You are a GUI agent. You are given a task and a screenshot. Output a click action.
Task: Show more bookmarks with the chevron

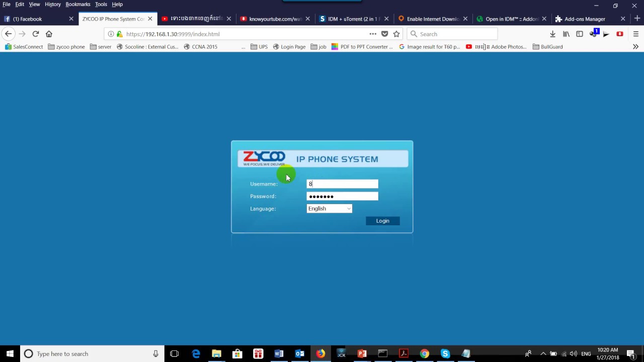(x=635, y=47)
